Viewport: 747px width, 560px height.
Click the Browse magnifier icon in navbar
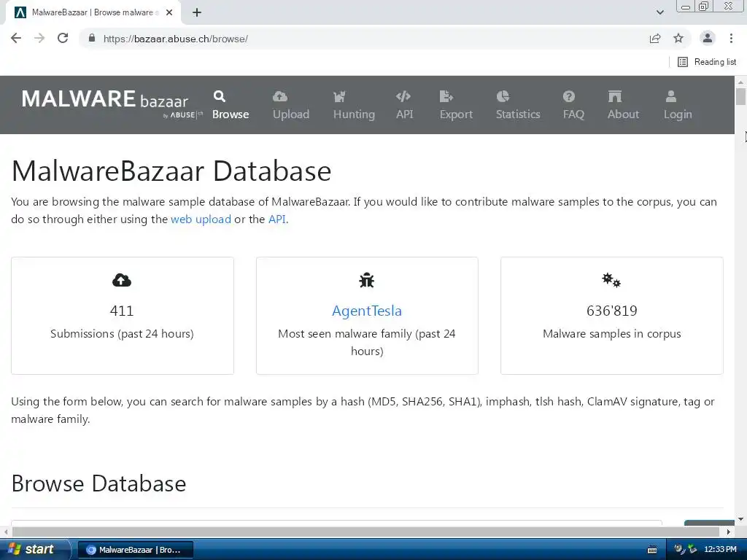click(x=219, y=97)
